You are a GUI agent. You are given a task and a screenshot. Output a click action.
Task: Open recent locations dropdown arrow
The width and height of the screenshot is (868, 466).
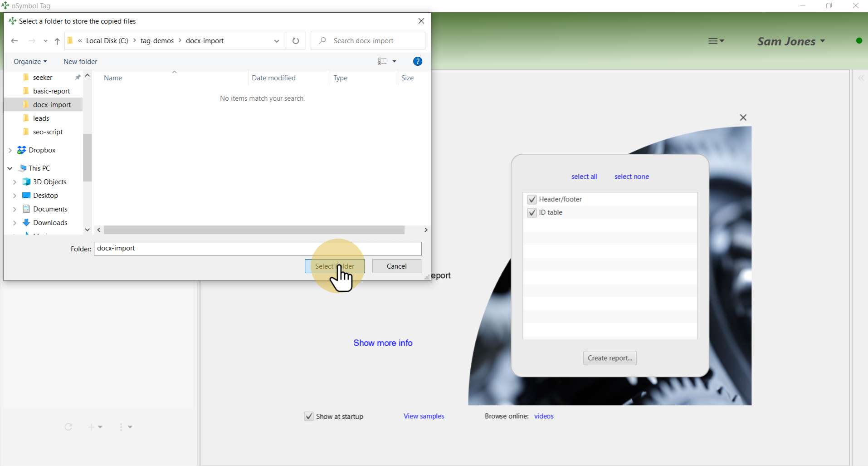[x=45, y=41]
